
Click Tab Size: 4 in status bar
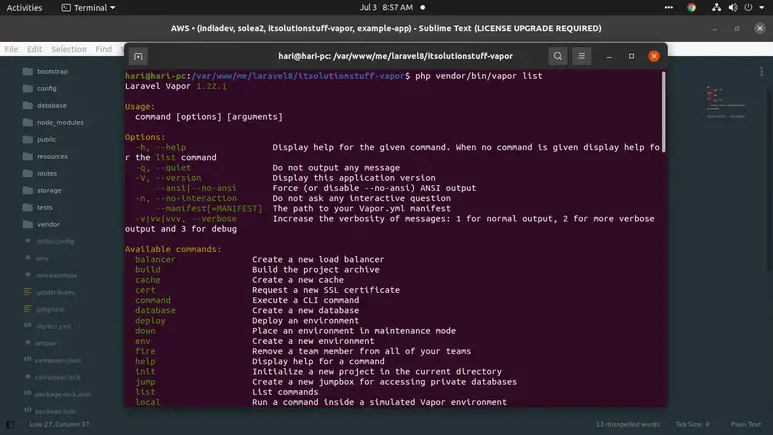(x=692, y=424)
